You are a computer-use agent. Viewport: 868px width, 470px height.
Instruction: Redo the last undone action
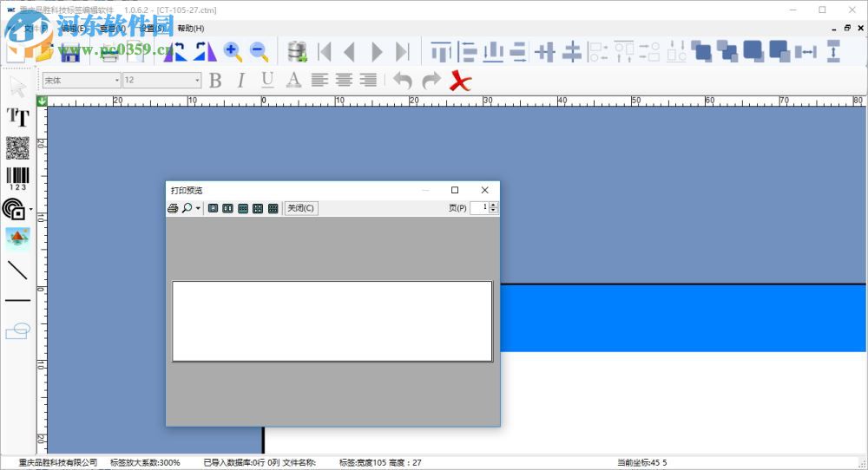click(431, 81)
